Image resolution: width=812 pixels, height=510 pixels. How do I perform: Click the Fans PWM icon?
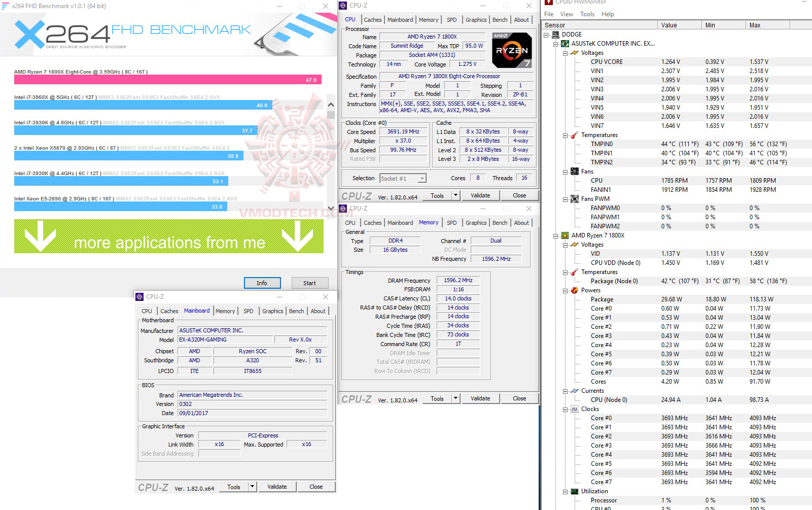[575, 198]
